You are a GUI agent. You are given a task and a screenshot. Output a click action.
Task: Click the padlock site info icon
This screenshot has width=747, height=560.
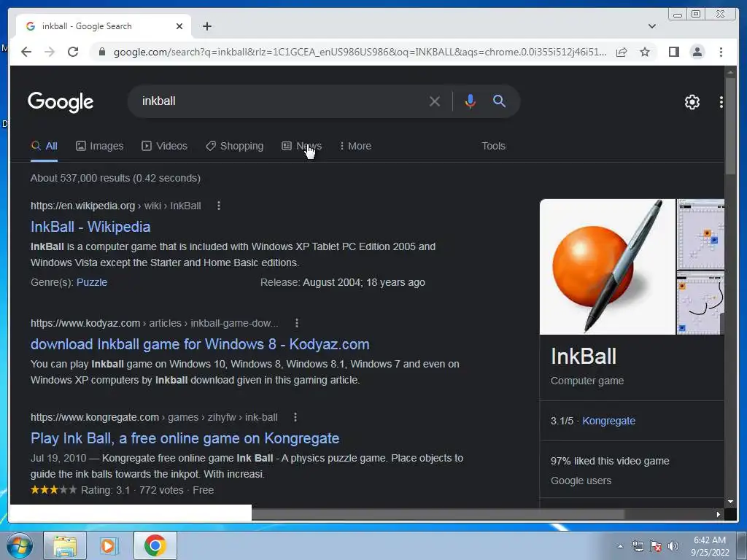click(101, 52)
